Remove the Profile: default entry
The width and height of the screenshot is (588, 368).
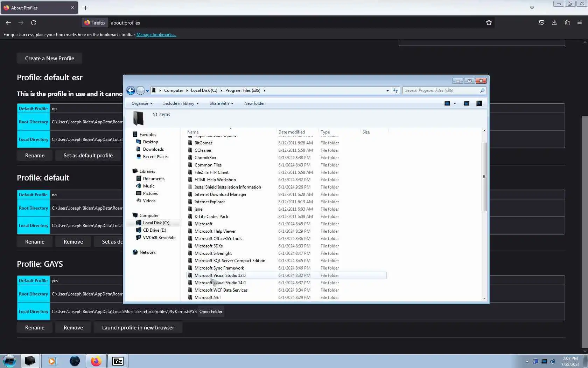coord(73,242)
